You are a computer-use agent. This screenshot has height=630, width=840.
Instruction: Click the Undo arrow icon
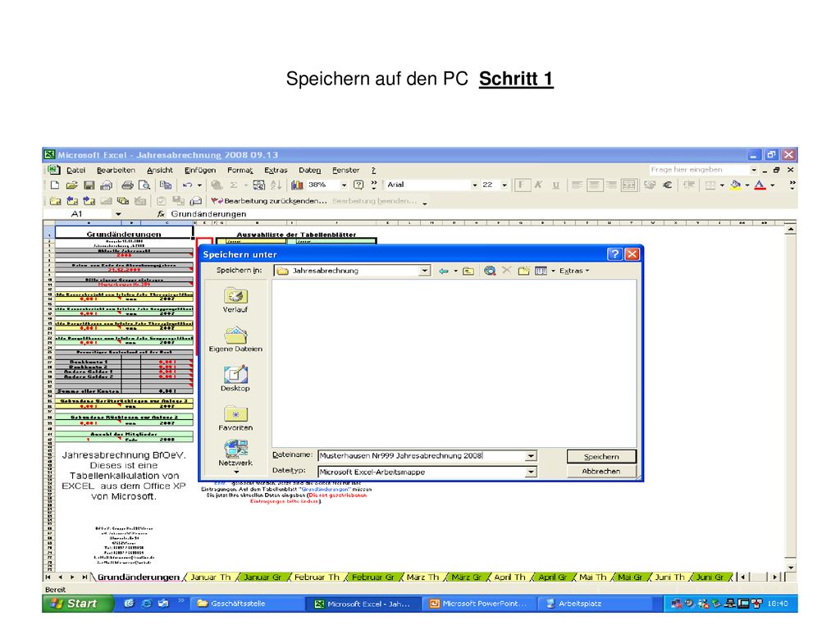pos(187,185)
